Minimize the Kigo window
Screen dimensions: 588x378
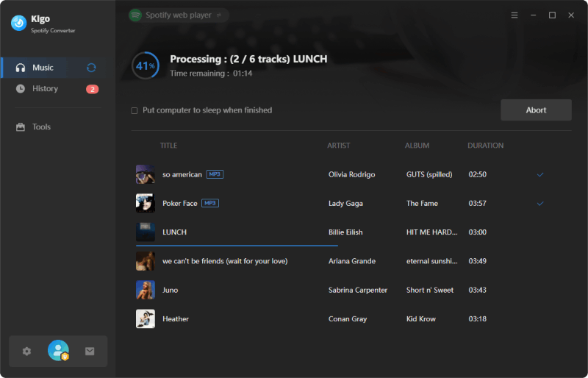(x=534, y=15)
